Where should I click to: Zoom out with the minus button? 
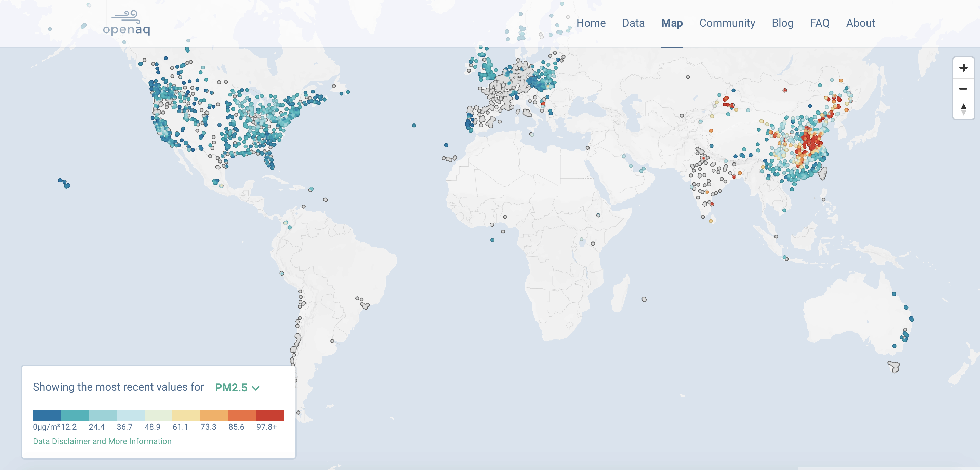point(963,89)
